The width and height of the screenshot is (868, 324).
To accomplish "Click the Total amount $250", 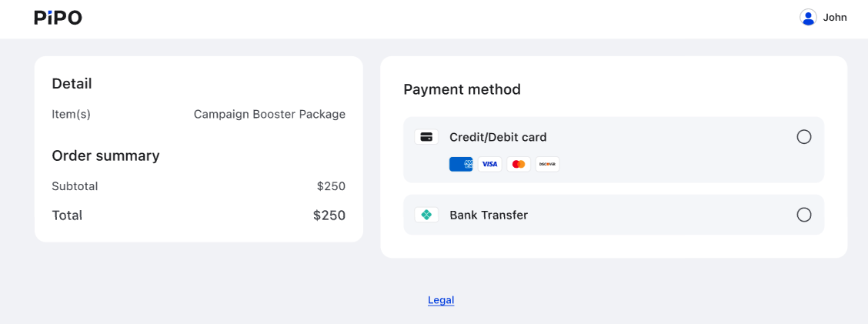I will pyautogui.click(x=329, y=215).
